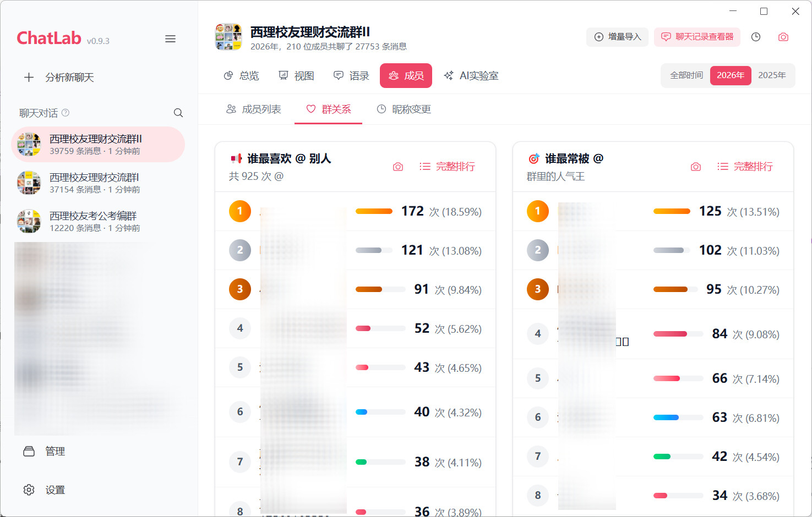Click 增量导入 button
The height and width of the screenshot is (517, 812).
pyautogui.click(x=617, y=37)
